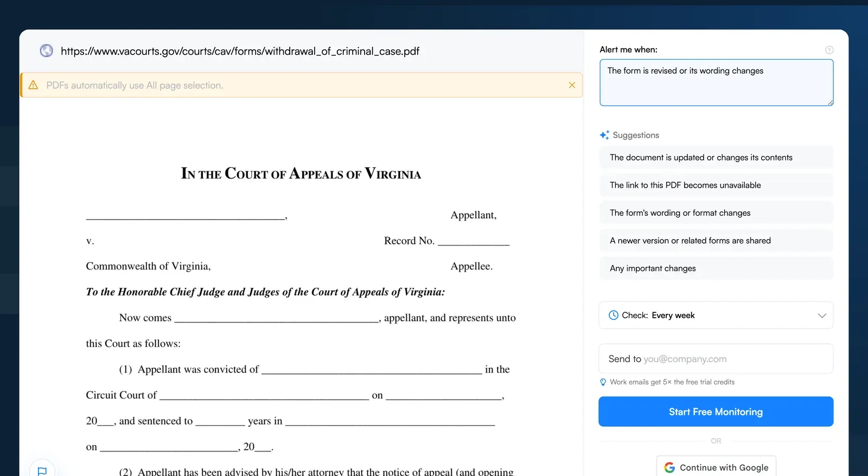Click the sparkle Suggestions icon

point(604,135)
